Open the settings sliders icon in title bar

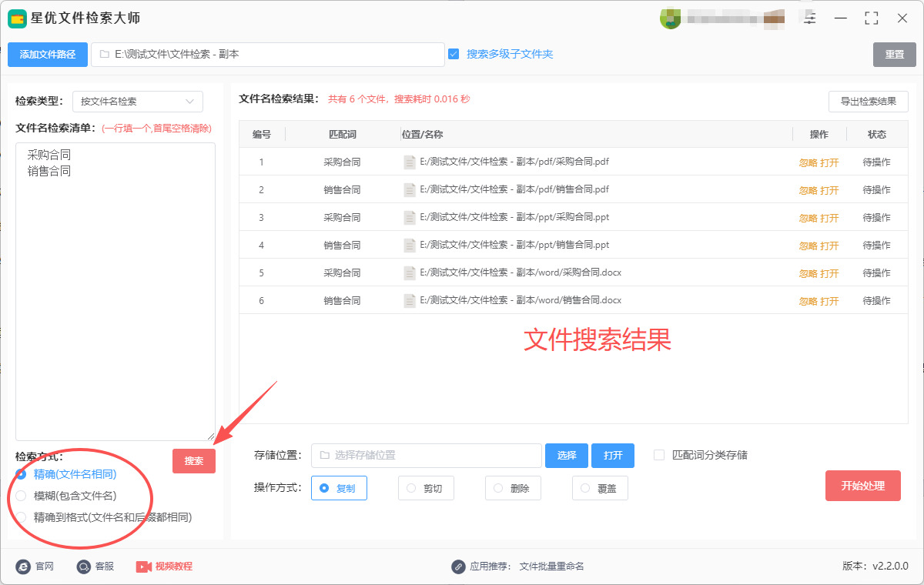coord(809,18)
